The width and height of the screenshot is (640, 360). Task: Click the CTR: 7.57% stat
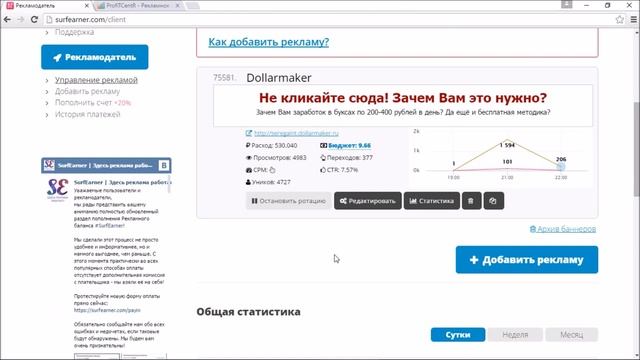click(x=339, y=170)
